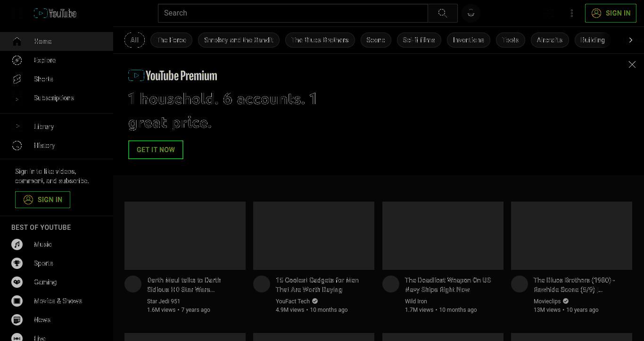Click title 'Darth Maul talks to Darth Sidious'
Viewport: 644px width, 341px height.
(184, 285)
